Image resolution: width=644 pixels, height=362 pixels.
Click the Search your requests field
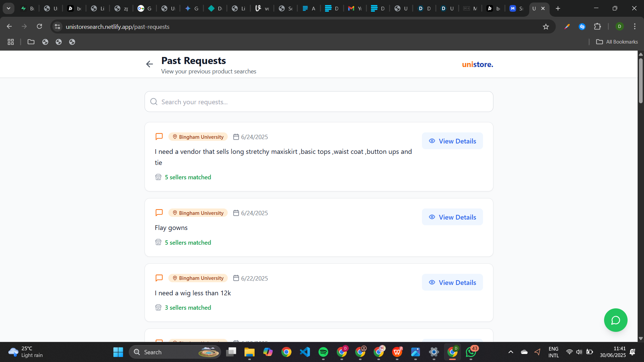(x=319, y=102)
